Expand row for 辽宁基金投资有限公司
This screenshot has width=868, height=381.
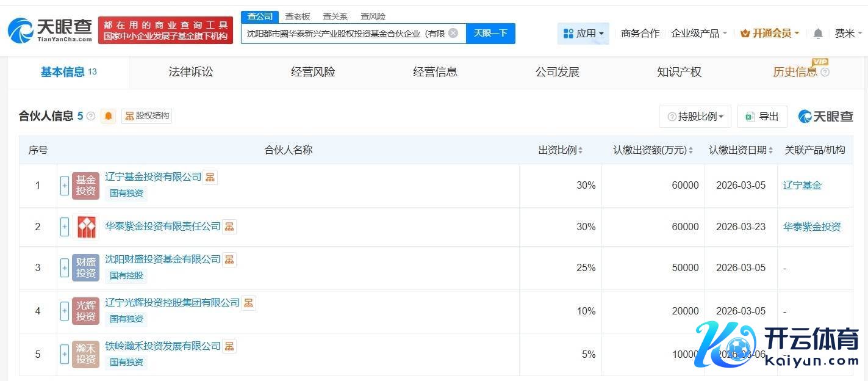point(65,186)
